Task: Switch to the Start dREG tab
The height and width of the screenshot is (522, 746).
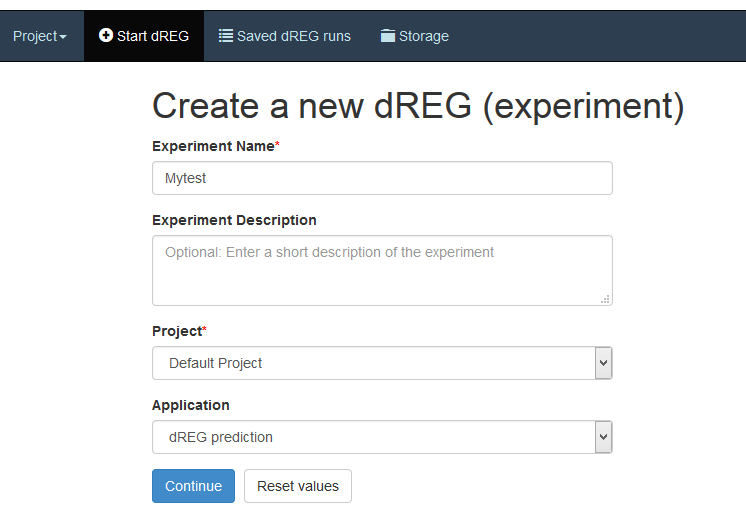Action: tap(144, 36)
